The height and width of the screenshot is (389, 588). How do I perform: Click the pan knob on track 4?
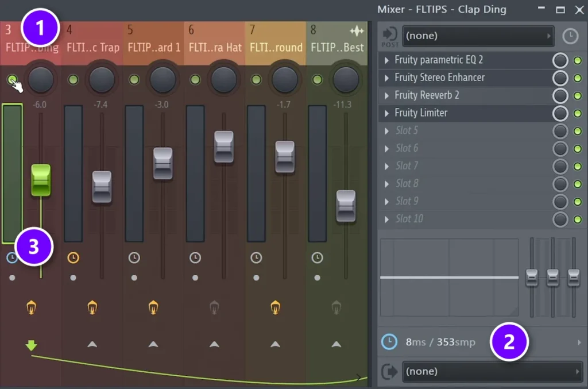102,79
